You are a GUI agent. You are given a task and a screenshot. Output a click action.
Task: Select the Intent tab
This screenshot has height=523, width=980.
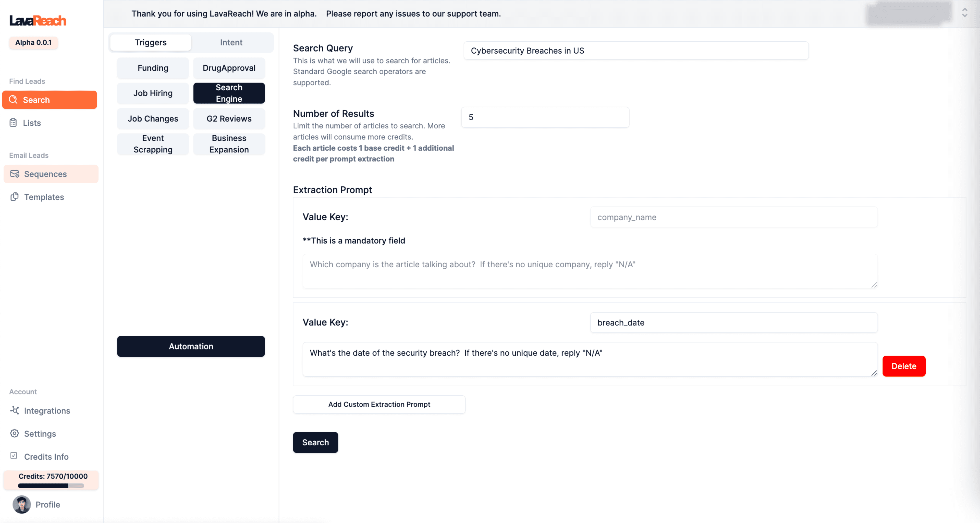231,42
